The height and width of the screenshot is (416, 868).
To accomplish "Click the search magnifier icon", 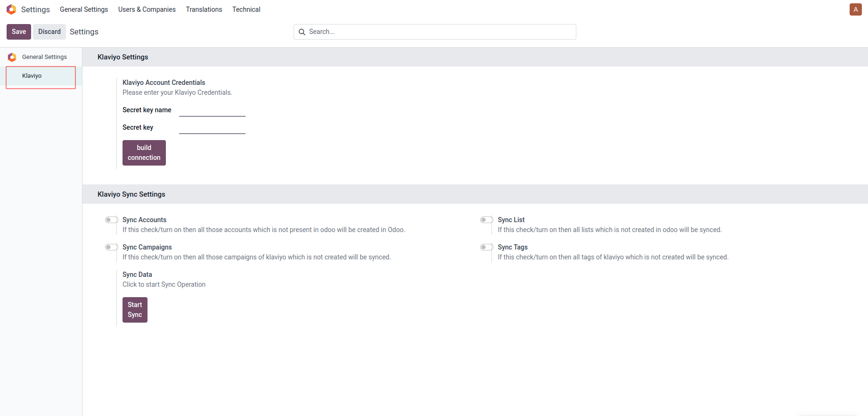I will pyautogui.click(x=302, y=32).
